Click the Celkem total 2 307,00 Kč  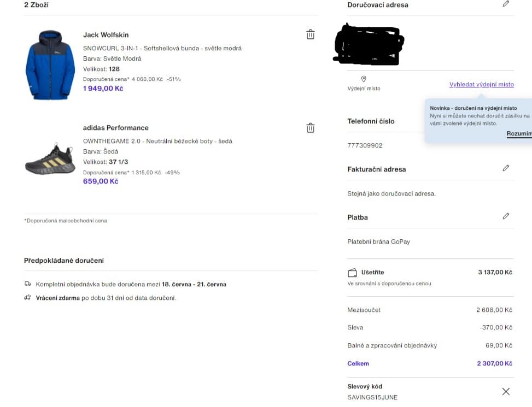[494, 363]
